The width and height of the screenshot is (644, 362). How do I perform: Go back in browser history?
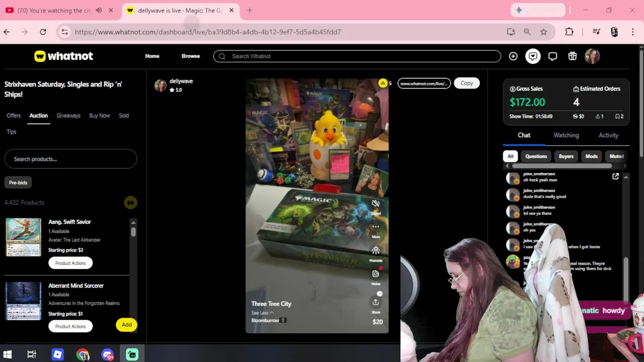pos(7,32)
